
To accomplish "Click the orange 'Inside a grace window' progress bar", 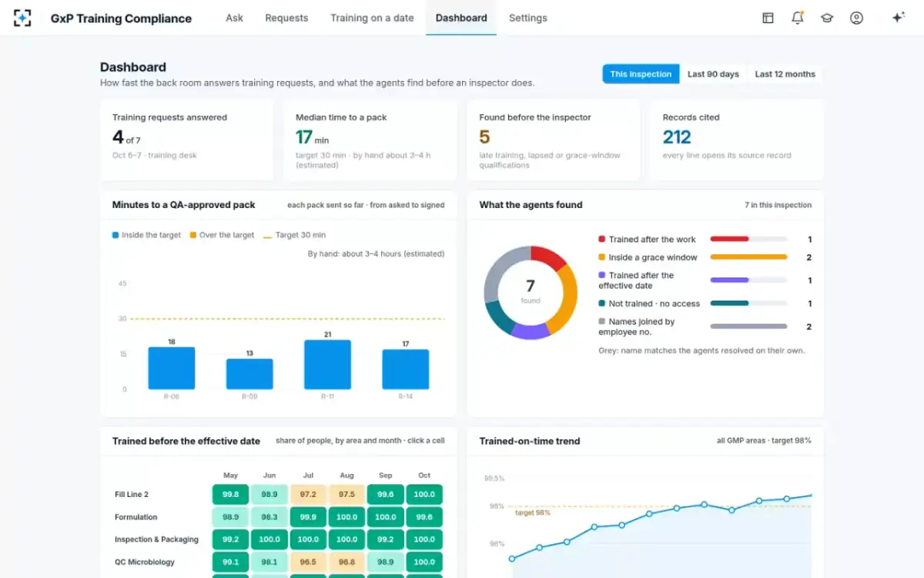I will [748, 257].
